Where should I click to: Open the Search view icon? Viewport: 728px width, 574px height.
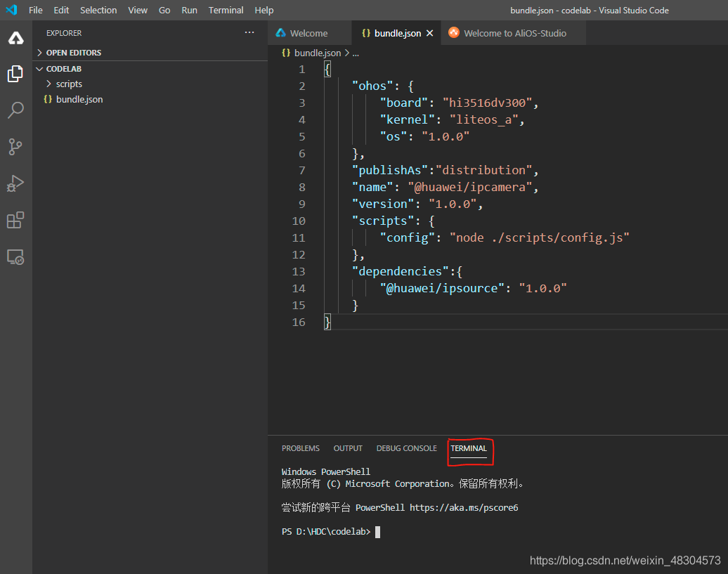(x=15, y=110)
